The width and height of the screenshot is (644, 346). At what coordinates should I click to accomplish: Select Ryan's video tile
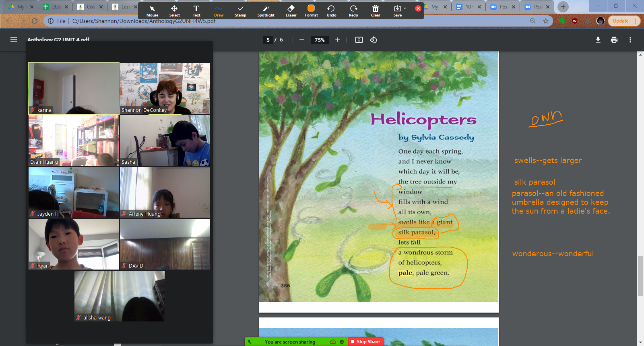coord(74,244)
